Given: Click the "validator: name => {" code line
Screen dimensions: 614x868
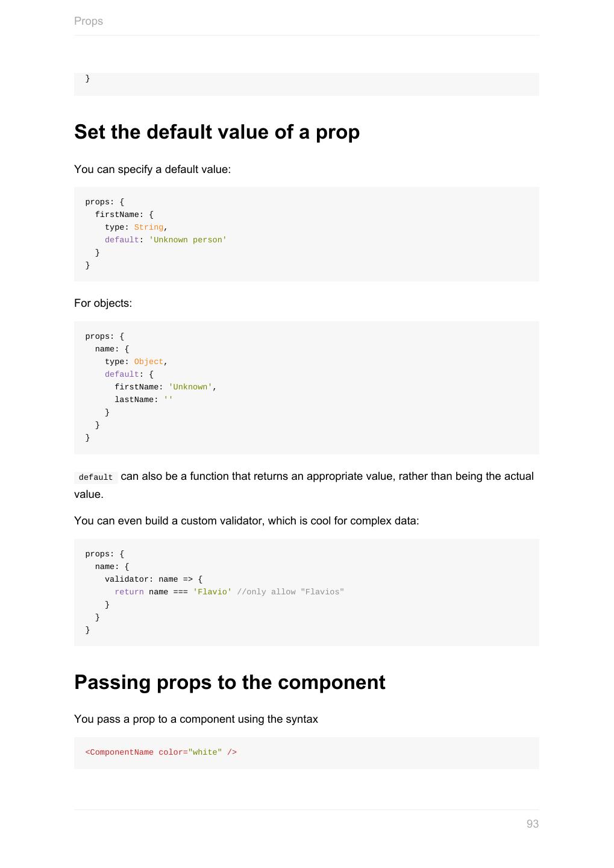Looking at the screenshot, I should pyautogui.click(x=153, y=579).
